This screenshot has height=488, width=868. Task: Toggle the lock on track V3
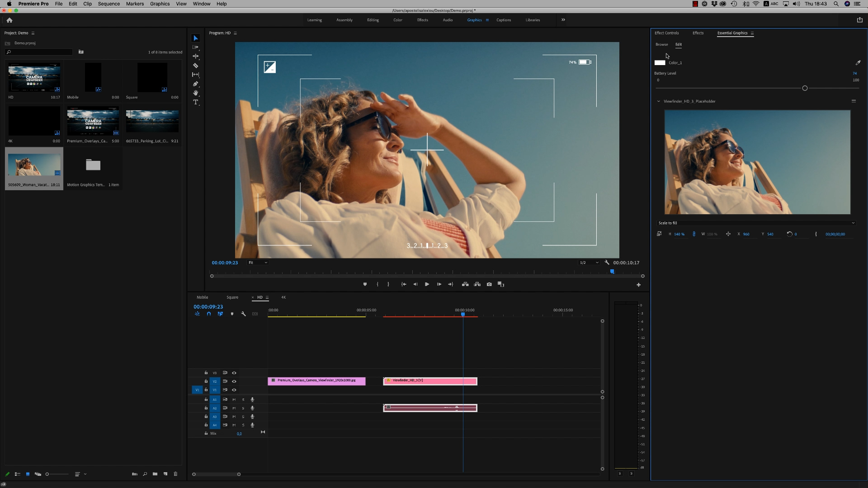(206, 373)
